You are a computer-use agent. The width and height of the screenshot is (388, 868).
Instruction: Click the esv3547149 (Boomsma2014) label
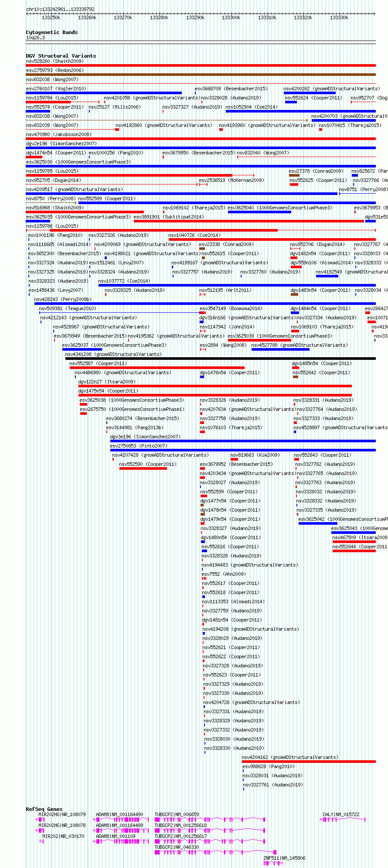[231, 308]
